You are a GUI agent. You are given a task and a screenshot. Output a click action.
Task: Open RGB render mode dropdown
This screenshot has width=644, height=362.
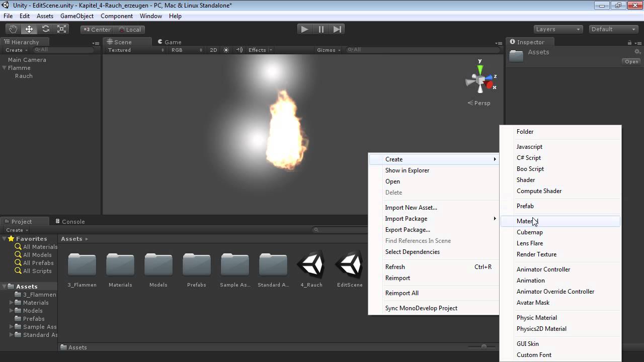click(x=187, y=50)
